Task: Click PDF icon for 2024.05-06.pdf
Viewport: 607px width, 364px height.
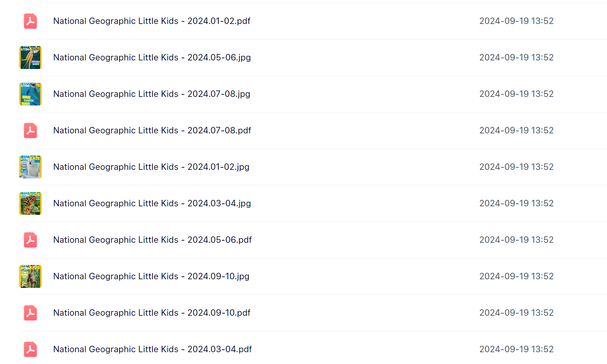Action: (30, 240)
